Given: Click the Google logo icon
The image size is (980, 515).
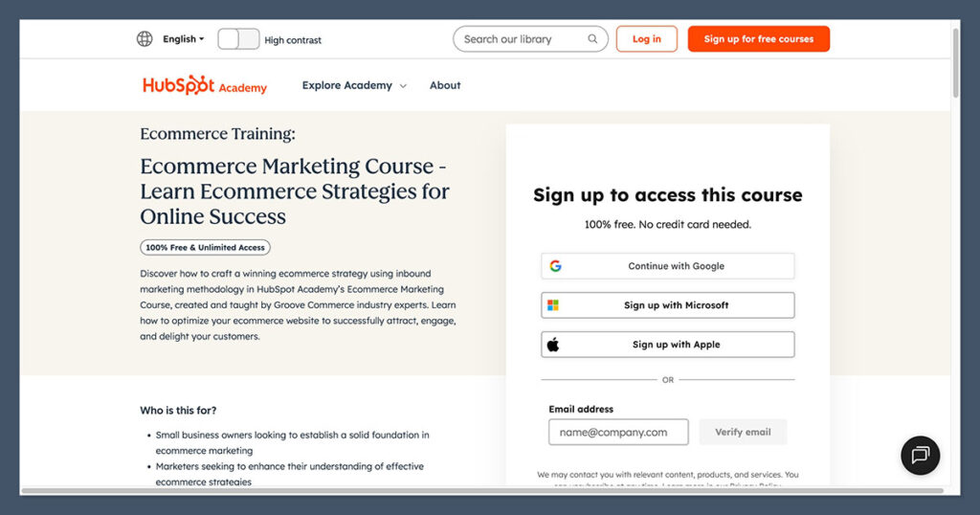Looking at the screenshot, I should [x=555, y=266].
